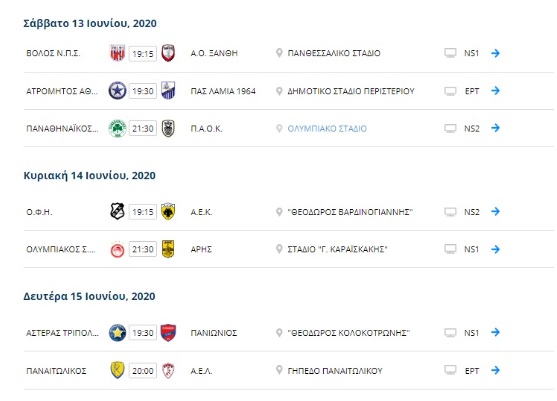Image resolution: width=557 pixels, height=401 pixels.
Task: Open details arrow for Ο.Φ.Η. vs Α.Ε.Κ.
Action: point(495,212)
